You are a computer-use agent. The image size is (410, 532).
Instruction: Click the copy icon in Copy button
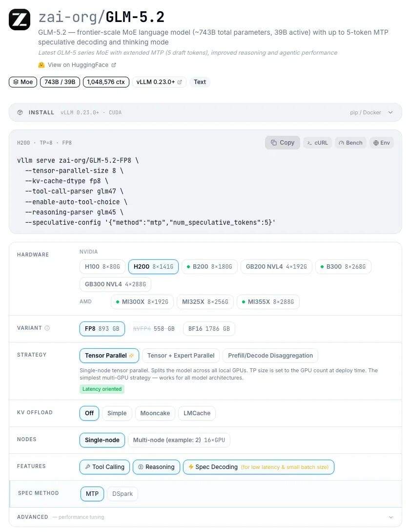pos(274,143)
